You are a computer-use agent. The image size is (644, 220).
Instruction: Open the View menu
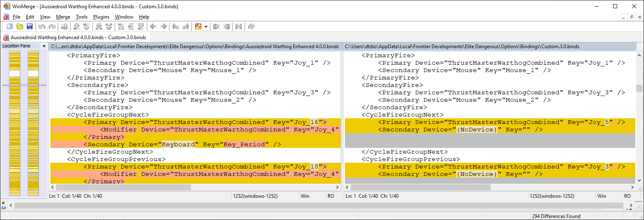(45, 17)
